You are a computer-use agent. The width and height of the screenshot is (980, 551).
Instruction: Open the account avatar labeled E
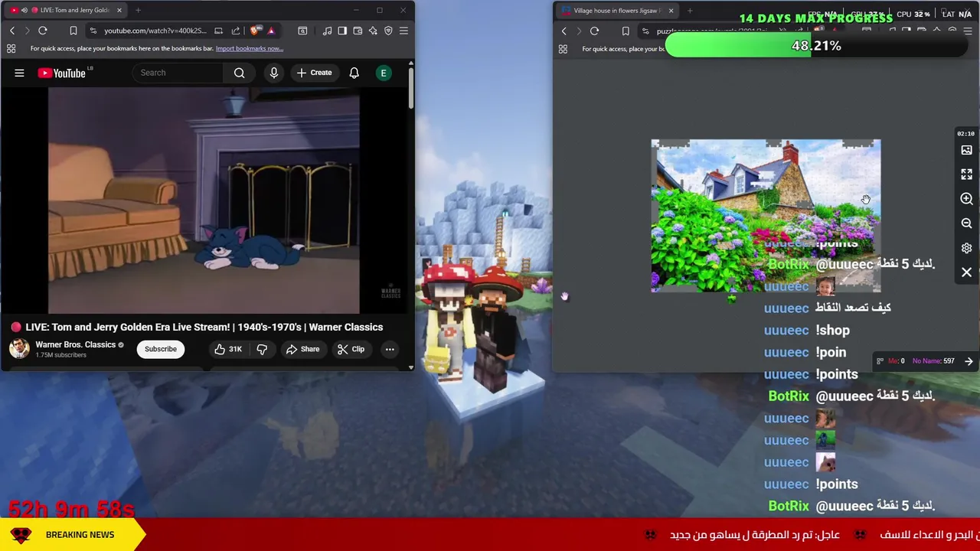point(384,73)
